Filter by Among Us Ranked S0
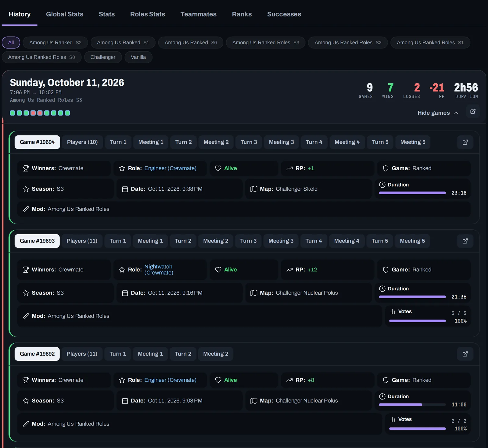The height and width of the screenshot is (448, 488). pyautogui.click(x=191, y=42)
